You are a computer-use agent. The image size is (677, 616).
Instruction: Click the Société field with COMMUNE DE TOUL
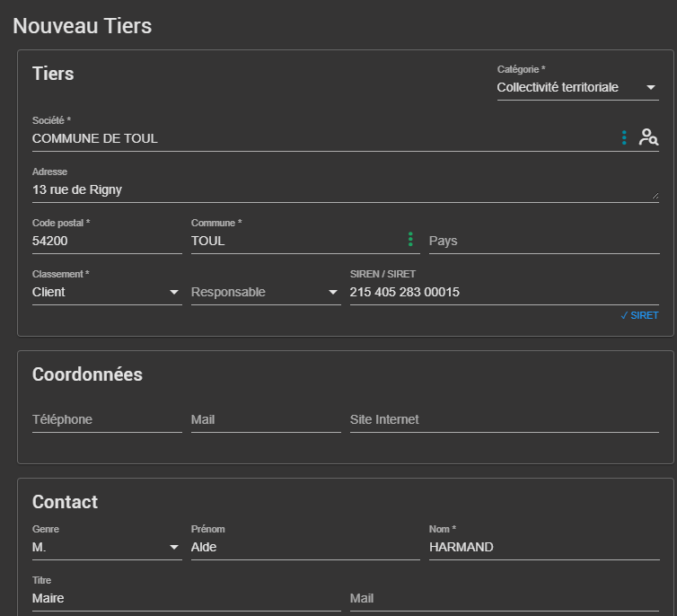click(x=314, y=138)
